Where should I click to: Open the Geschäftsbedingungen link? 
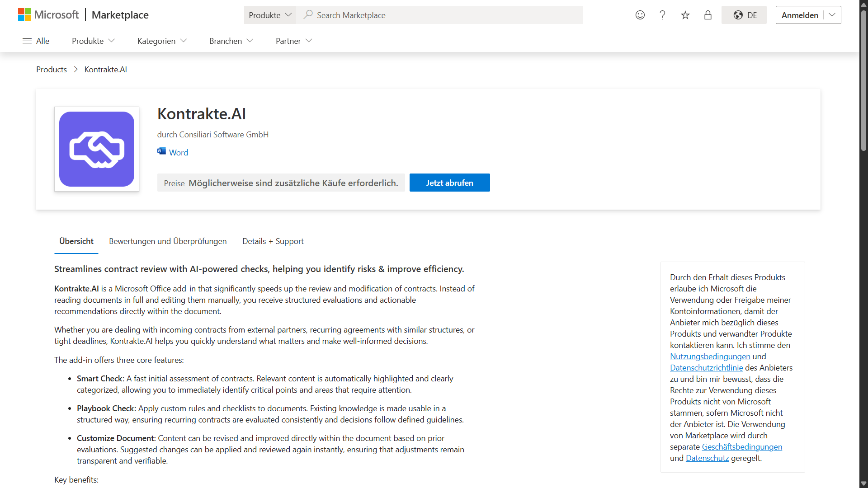(742, 446)
